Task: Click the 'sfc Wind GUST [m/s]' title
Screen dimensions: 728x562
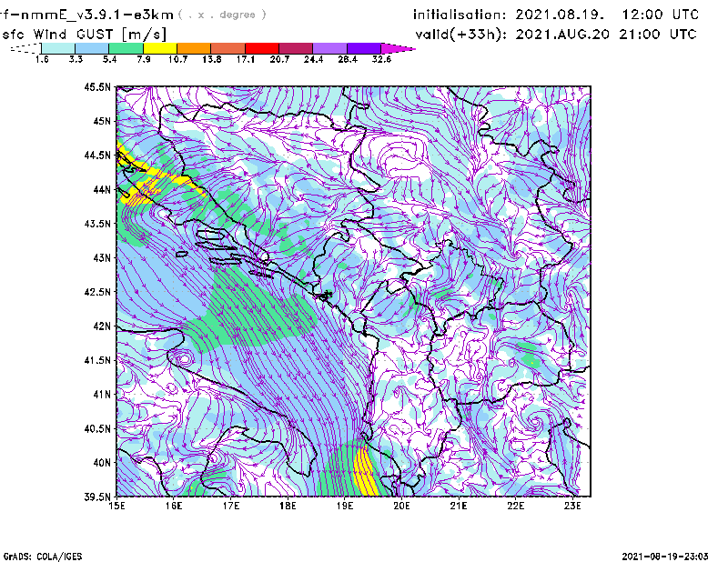Action: (84, 35)
